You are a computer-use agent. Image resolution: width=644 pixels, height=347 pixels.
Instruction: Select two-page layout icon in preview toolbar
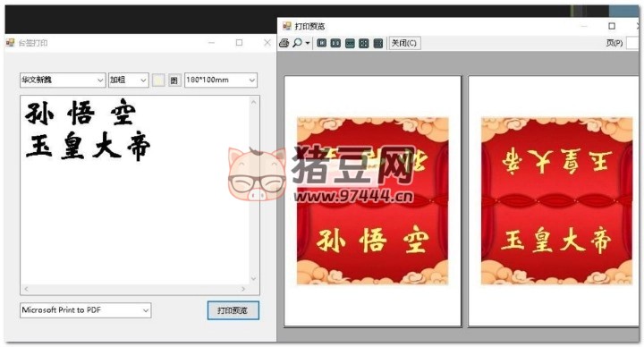point(335,43)
